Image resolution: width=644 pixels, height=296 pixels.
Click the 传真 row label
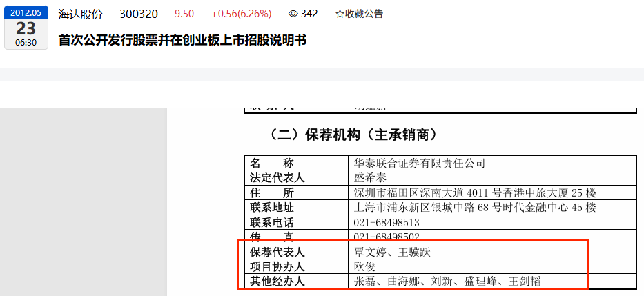click(x=272, y=237)
